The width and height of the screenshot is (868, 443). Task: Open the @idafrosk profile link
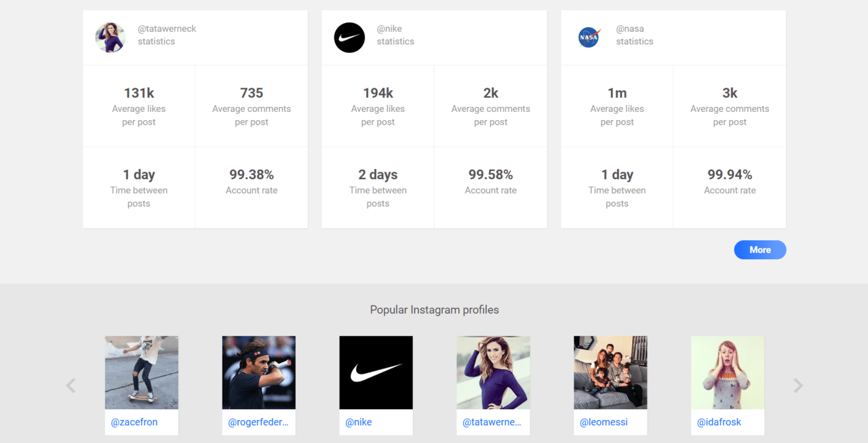(x=719, y=422)
